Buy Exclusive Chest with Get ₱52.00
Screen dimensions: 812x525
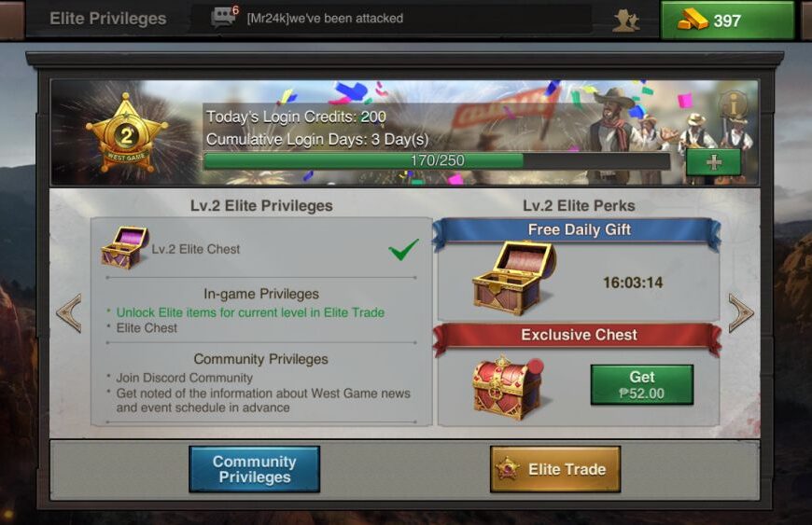[x=641, y=385]
